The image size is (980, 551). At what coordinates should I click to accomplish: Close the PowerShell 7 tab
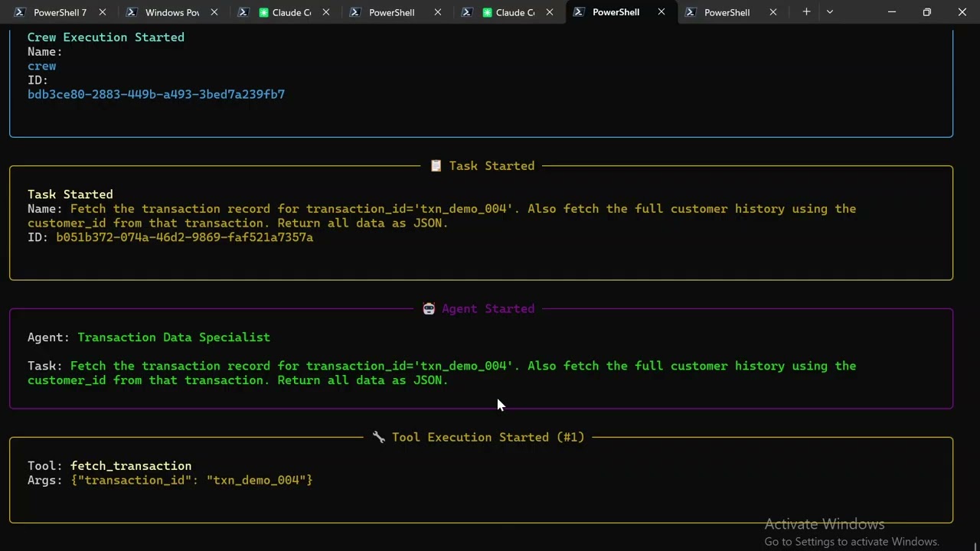pyautogui.click(x=103, y=12)
